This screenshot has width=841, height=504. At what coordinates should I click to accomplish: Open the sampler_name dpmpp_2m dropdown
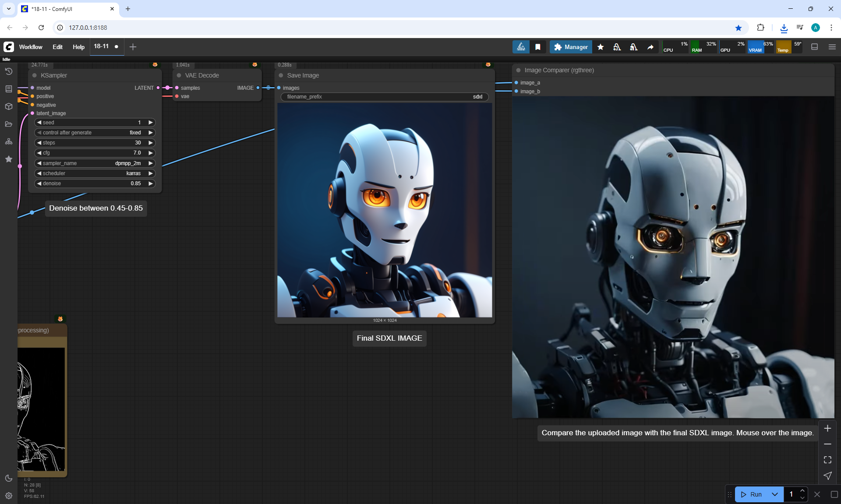[95, 163]
